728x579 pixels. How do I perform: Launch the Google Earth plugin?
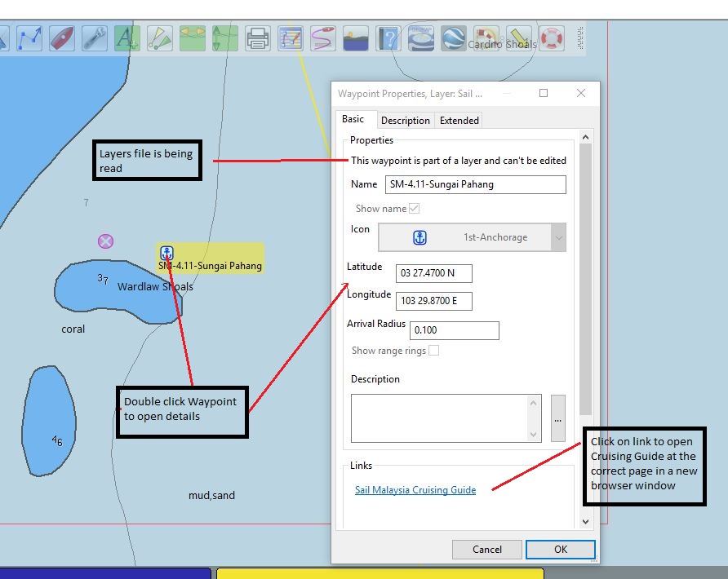point(454,38)
